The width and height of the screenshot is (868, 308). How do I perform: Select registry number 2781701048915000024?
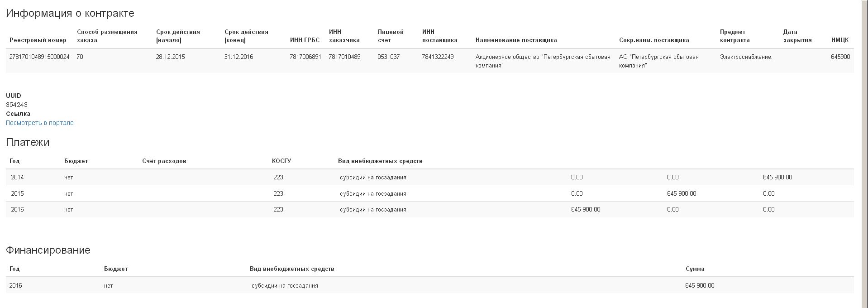pyautogui.click(x=39, y=57)
